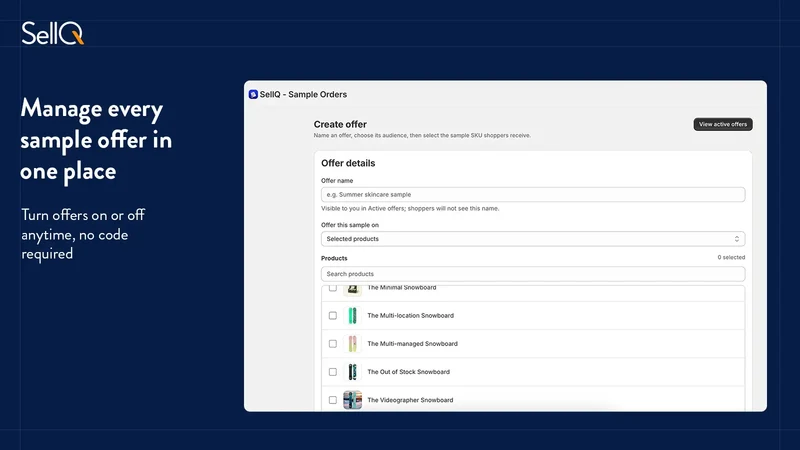
Task: Check The Multi-managed Snowboard checkbox
Action: point(333,344)
